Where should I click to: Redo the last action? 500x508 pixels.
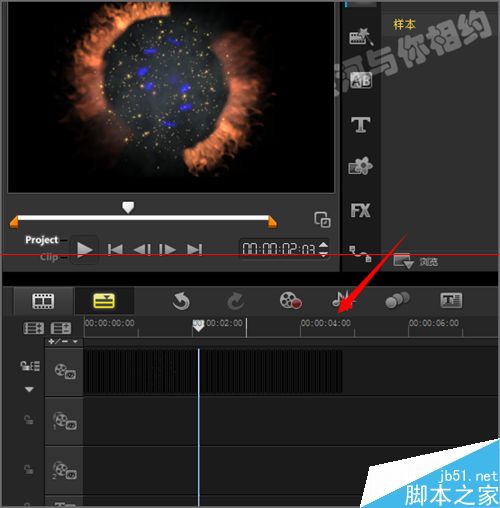click(236, 301)
